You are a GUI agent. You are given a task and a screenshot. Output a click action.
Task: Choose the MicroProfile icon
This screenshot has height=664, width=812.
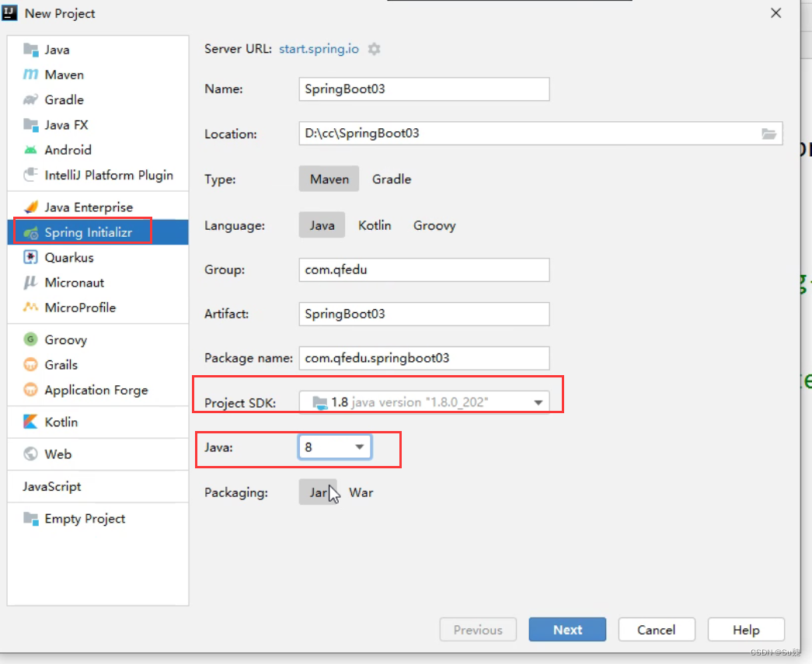(x=30, y=308)
